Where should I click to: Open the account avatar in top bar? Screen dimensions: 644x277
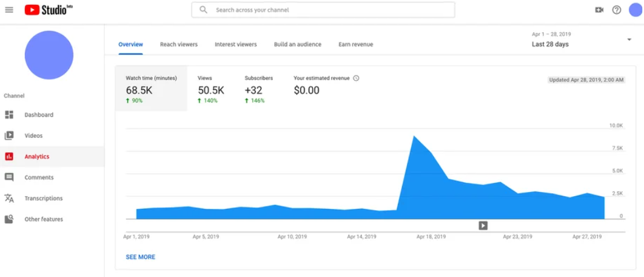click(635, 10)
